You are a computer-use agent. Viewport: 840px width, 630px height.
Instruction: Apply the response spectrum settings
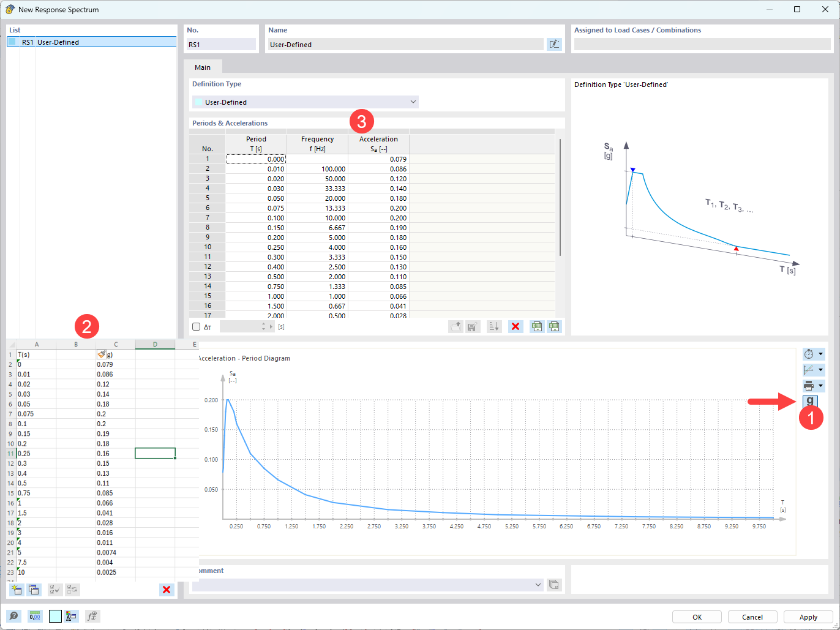[808, 617]
